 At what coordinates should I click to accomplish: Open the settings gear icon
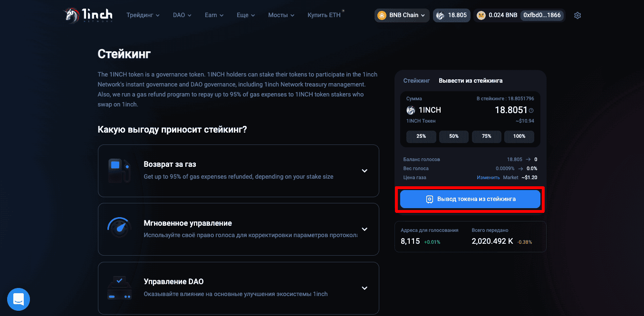click(x=577, y=15)
